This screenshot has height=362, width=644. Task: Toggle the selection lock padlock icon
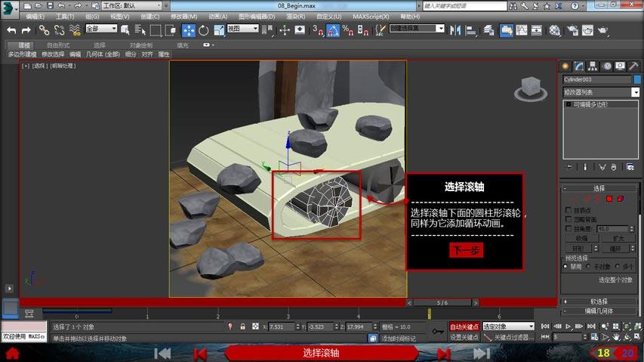pyautogui.click(x=243, y=326)
